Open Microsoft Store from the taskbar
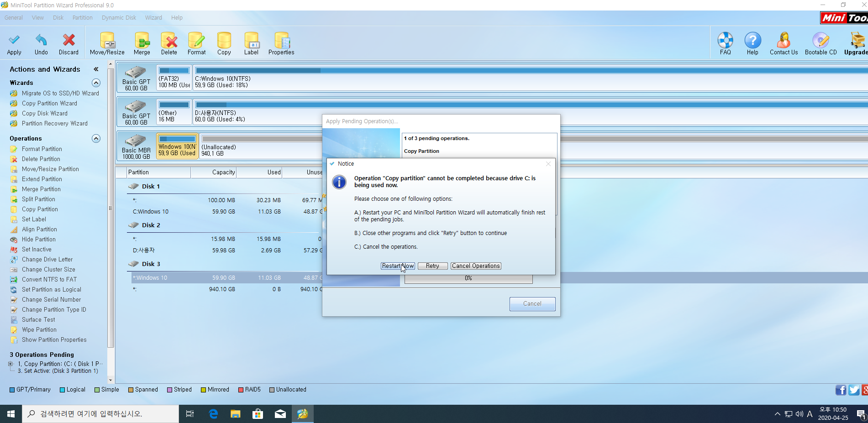868x423 pixels. pos(258,414)
